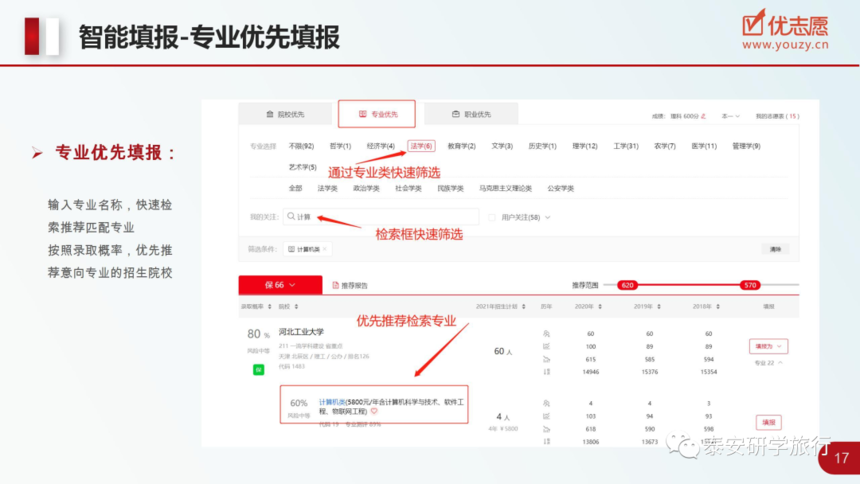Expand the 保 66 red dropdown

tap(280, 285)
